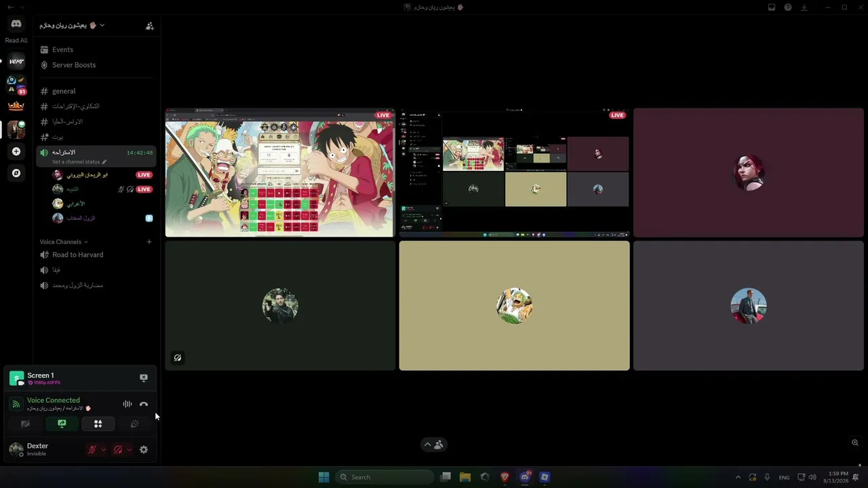Image resolution: width=868 pixels, height=488 pixels.
Task: Click Read All in the server list
Action: pyautogui.click(x=16, y=41)
